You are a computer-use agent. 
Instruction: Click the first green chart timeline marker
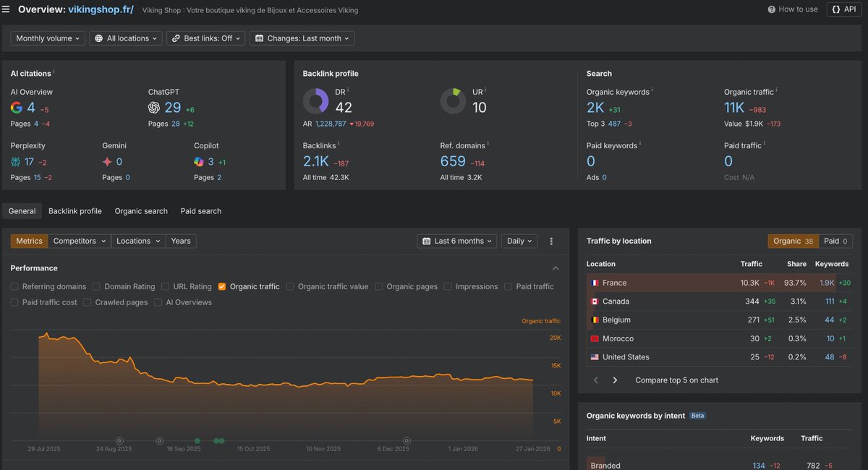[197, 440]
